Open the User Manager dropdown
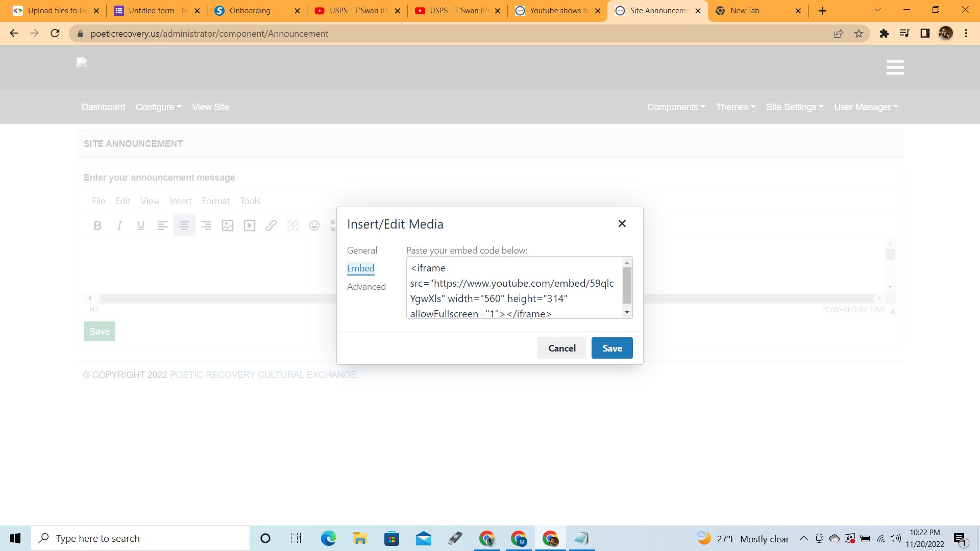Image resolution: width=980 pixels, height=551 pixels. pyautogui.click(x=866, y=107)
